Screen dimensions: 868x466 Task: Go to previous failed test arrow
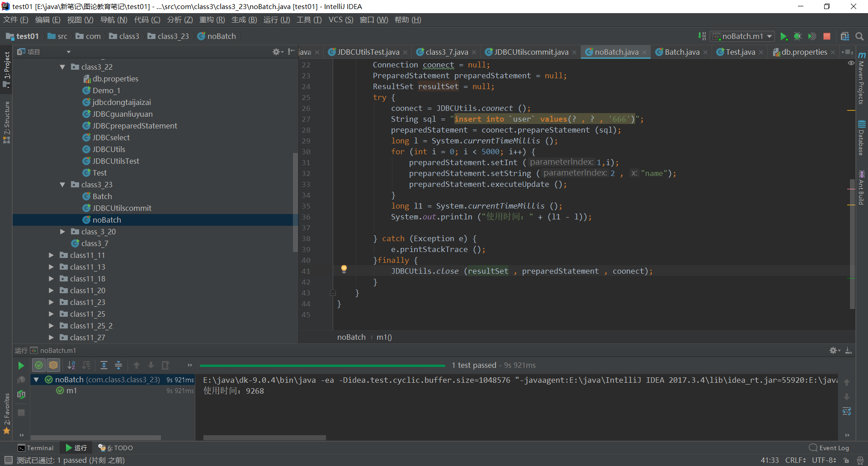[137, 365]
